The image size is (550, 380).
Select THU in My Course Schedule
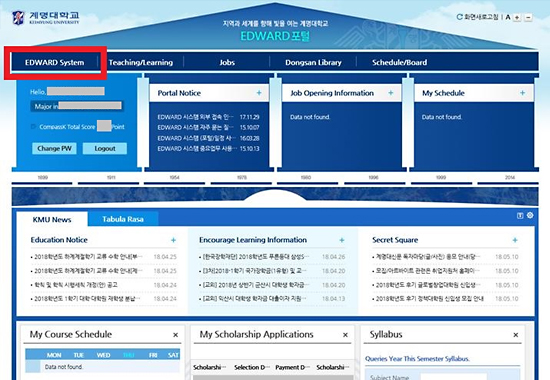pos(129,355)
